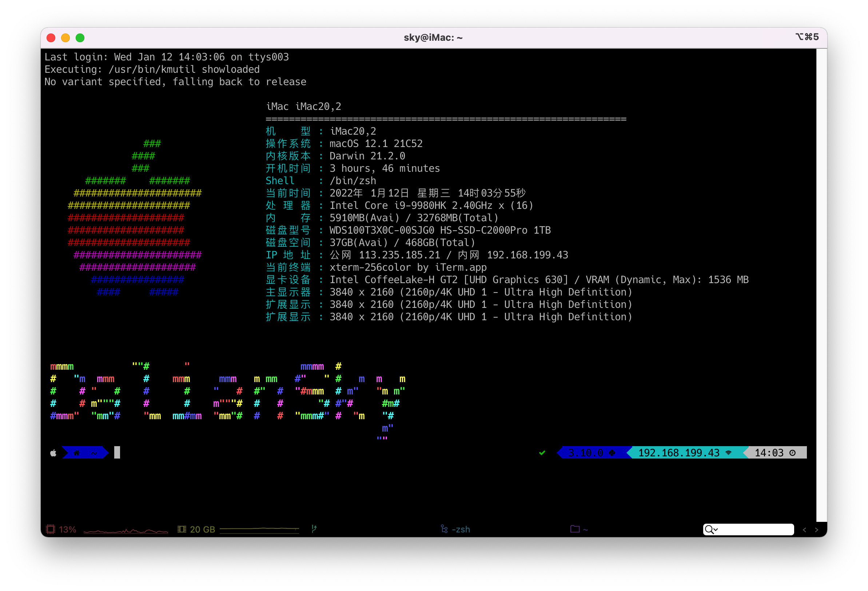This screenshot has width=868, height=591.
Task: Click the ⌥⌘5 shortcut indicator in title bar
Action: tap(807, 37)
